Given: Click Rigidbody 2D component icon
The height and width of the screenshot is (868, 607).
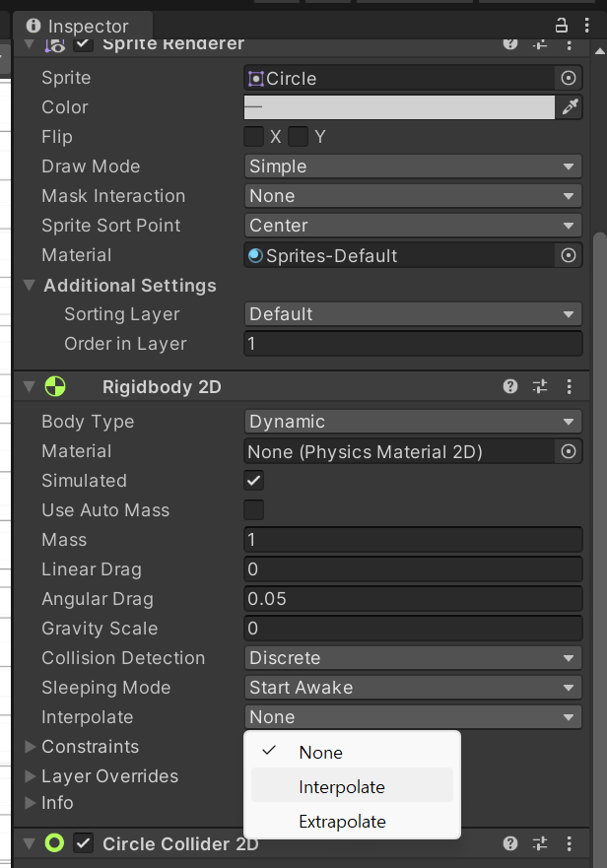Looking at the screenshot, I should pyautogui.click(x=55, y=386).
